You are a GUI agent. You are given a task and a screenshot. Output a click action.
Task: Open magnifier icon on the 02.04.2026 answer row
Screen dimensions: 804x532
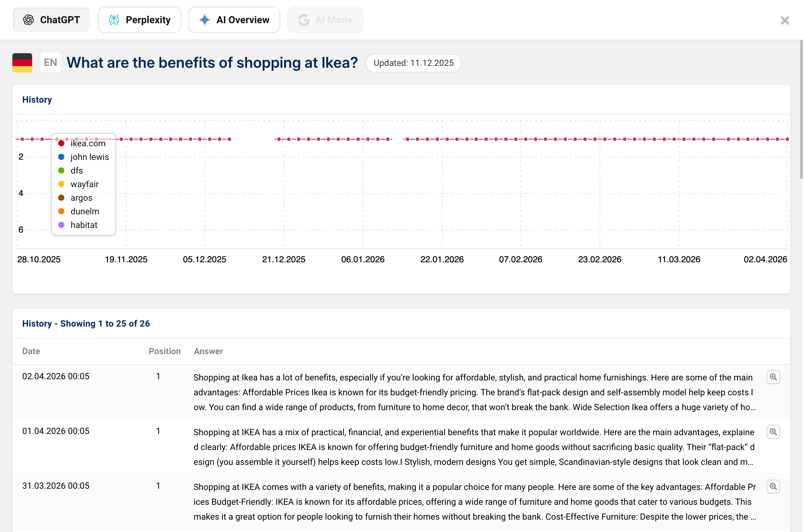[773, 377]
